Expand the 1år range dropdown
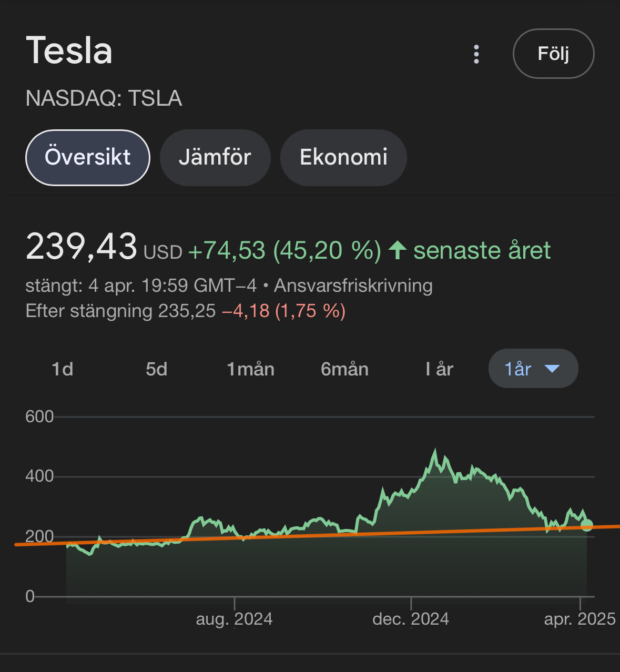 [533, 369]
